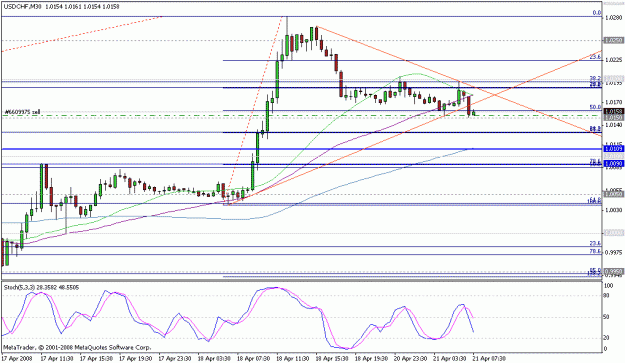Click the black 1.0158 current price tag
Image resolution: width=625 pixels, height=363 pixels.
point(613,112)
